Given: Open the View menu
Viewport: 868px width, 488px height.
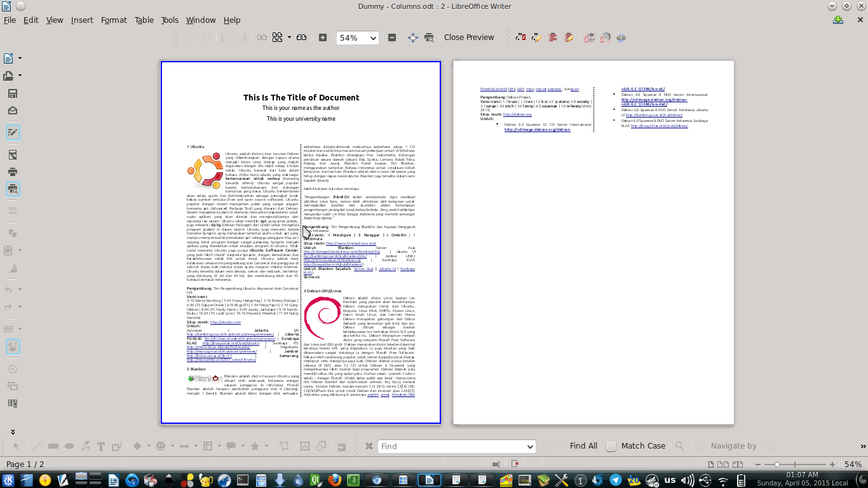Looking at the screenshot, I should tap(55, 20).
